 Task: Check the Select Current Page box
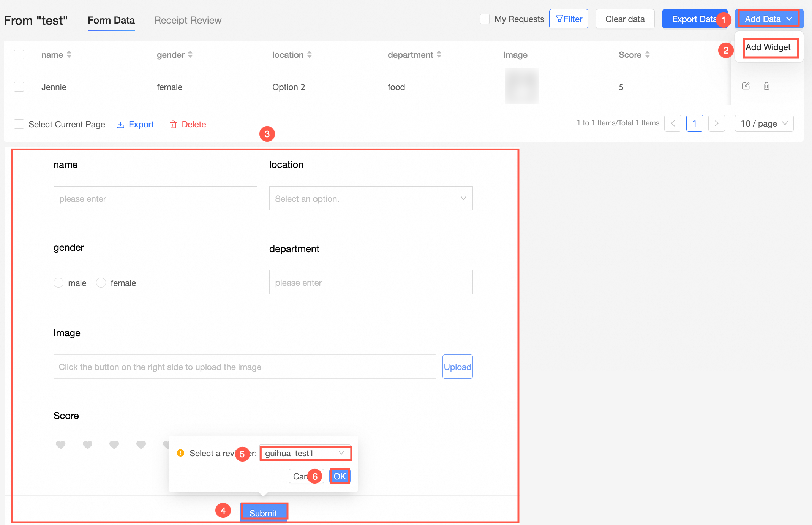19,124
